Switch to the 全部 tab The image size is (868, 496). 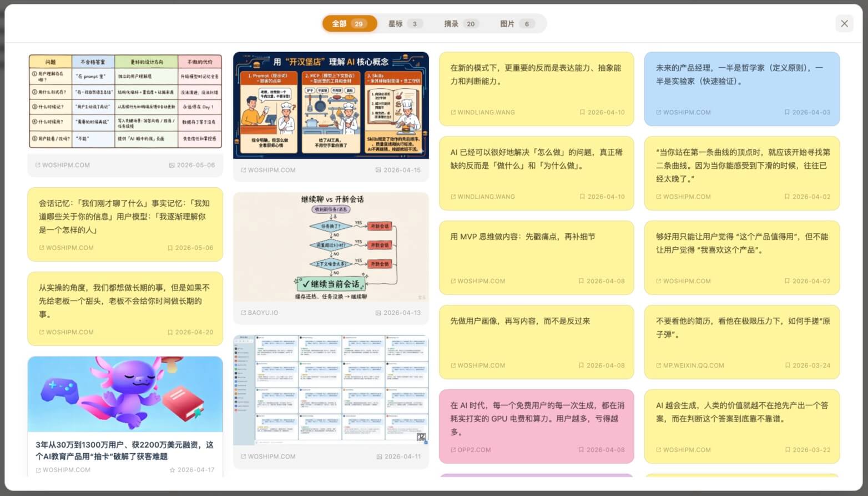(350, 24)
